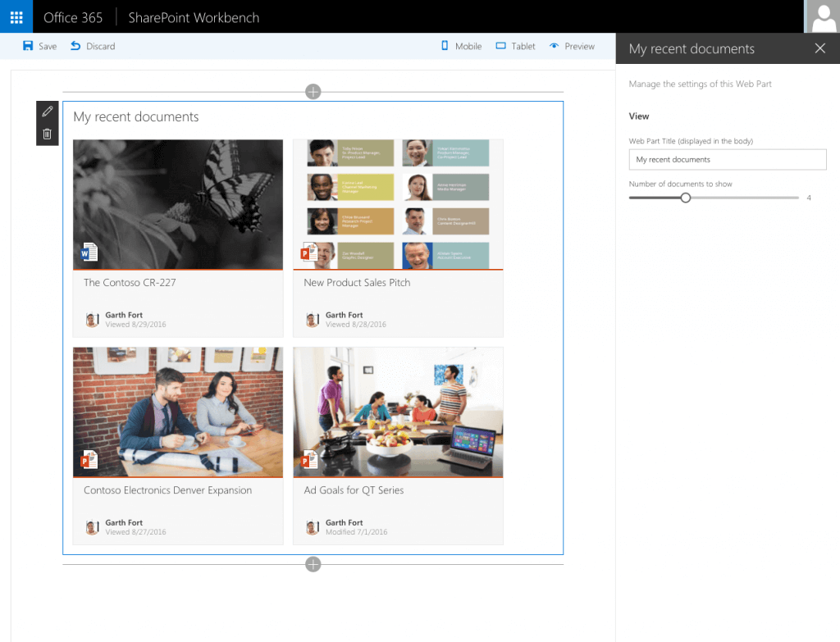This screenshot has height=642, width=840.
Task: Open the Ad Goals for QT Series thumbnail
Action: pyautogui.click(x=398, y=412)
